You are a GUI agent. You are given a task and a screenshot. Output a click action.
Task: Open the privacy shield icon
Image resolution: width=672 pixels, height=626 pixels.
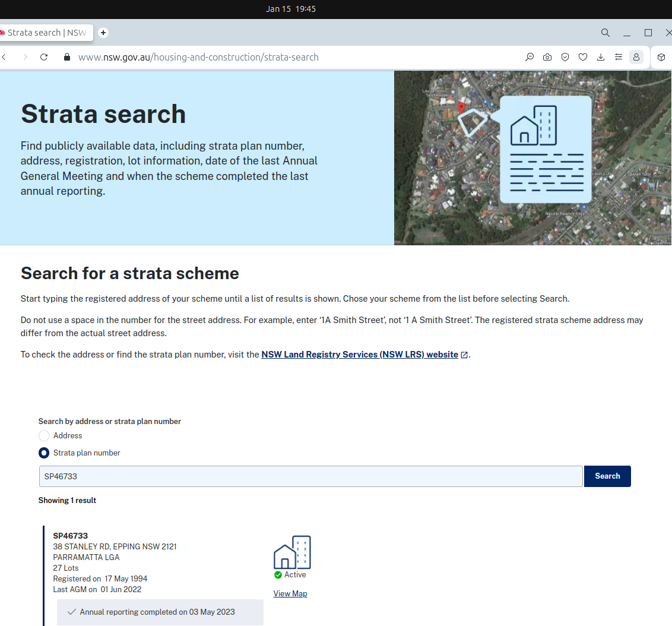click(x=565, y=57)
